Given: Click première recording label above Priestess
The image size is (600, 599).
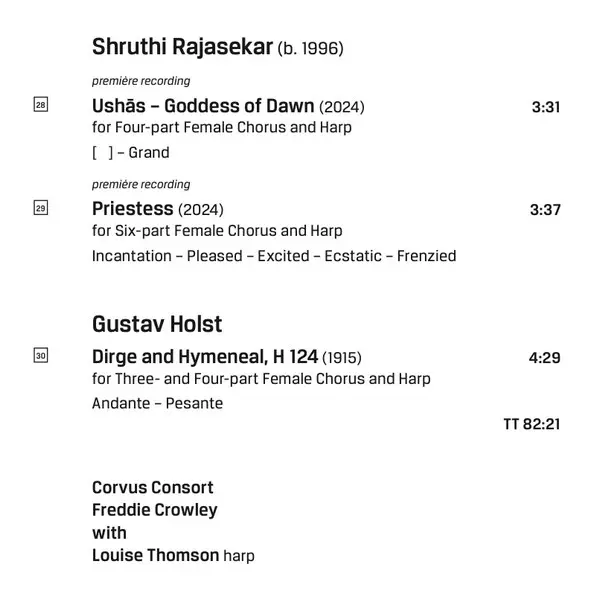Looking at the screenshot, I should 141,185.
